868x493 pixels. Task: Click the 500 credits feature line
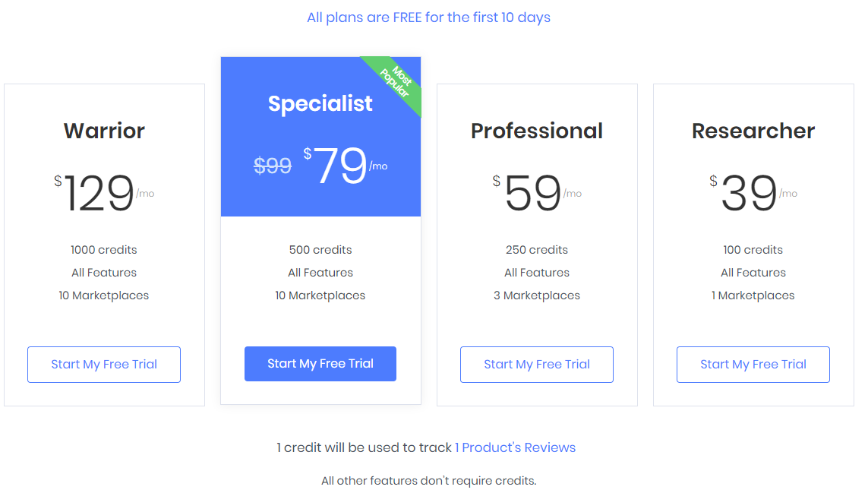click(320, 250)
